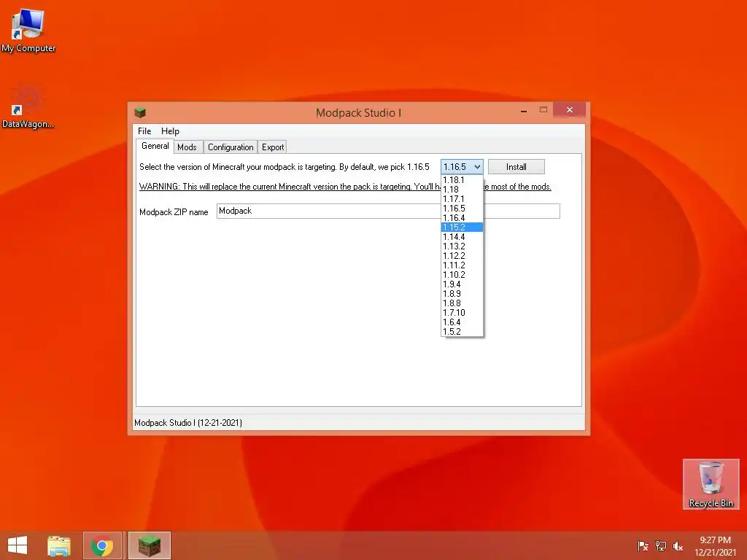Switch to the Configuration tab
This screenshot has width=747, height=560.
coord(231,147)
